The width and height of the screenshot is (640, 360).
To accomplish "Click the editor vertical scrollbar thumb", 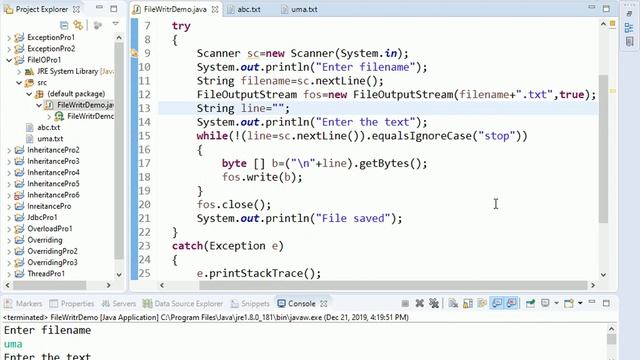I will point(603,149).
